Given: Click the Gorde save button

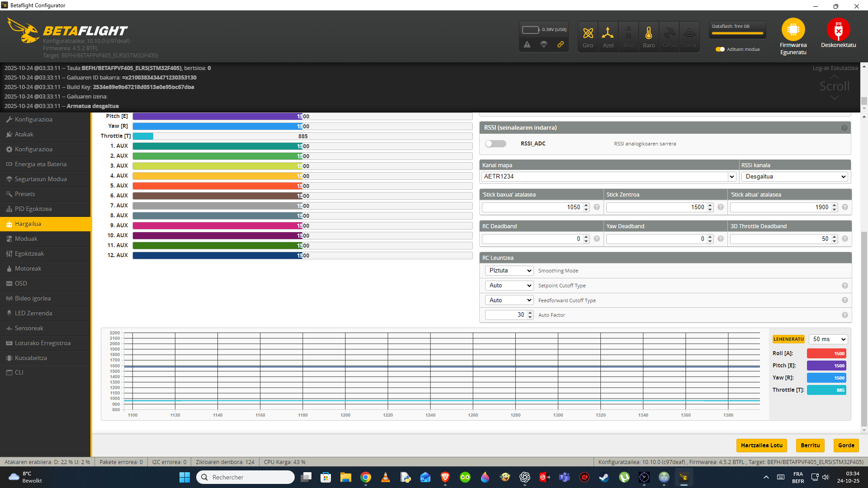Looking at the screenshot, I should click(x=846, y=446).
